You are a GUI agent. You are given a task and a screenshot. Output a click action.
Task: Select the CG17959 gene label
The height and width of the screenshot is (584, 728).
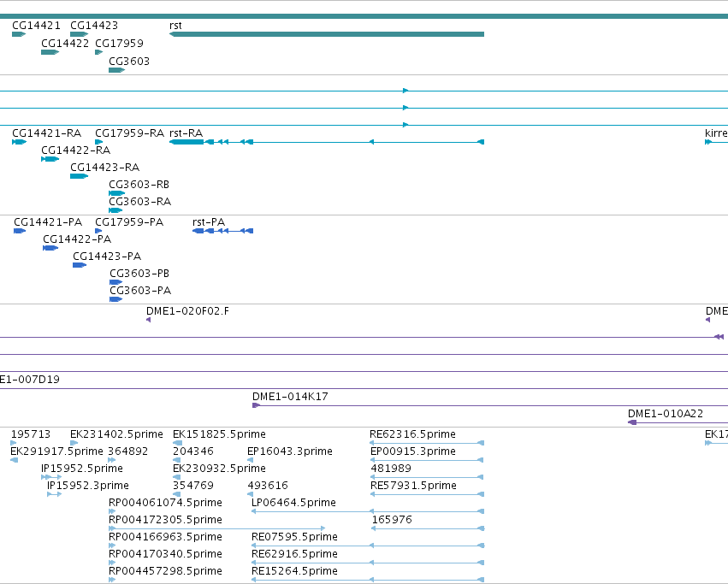pos(119,44)
